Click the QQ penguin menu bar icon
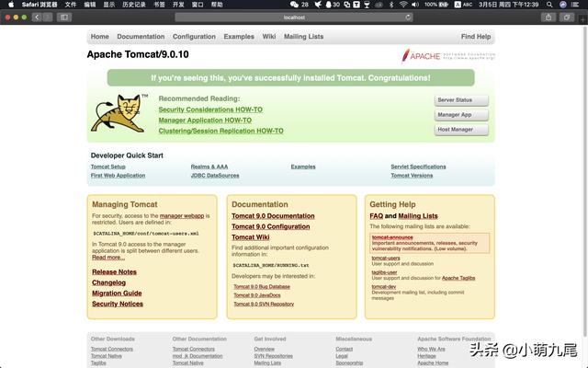 point(329,5)
